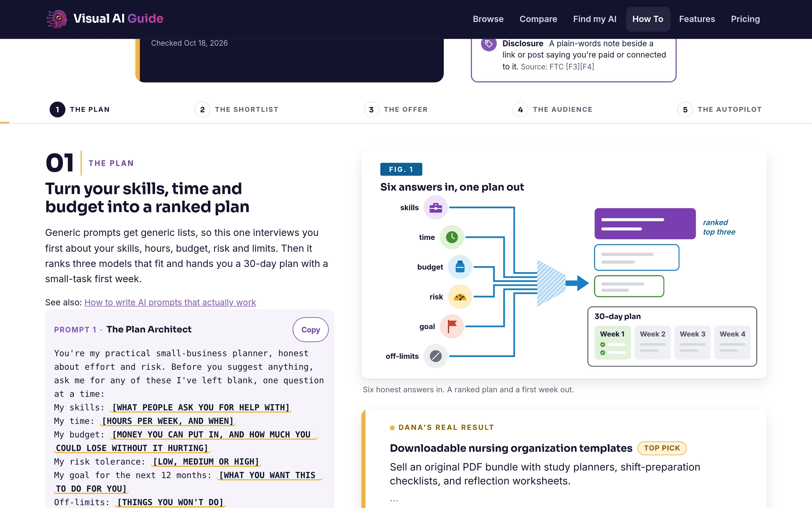Click the 'Source: FTC [F3][F4]' reference
The width and height of the screenshot is (812, 508).
pyautogui.click(x=557, y=67)
